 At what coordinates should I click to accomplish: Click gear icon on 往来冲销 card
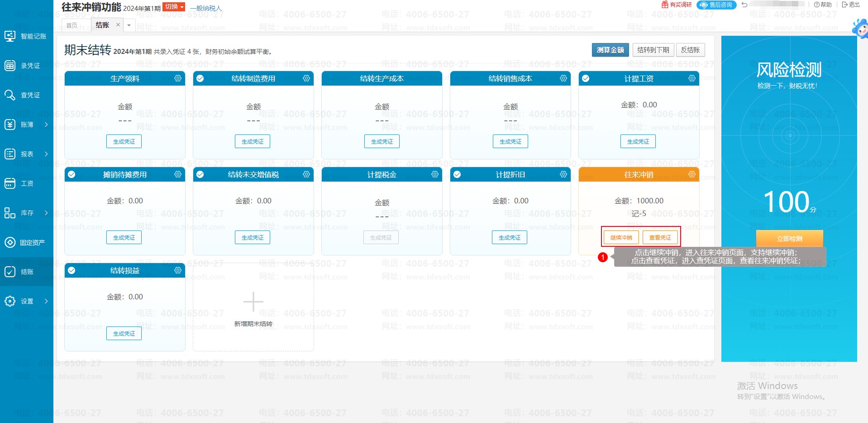click(x=692, y=174)
